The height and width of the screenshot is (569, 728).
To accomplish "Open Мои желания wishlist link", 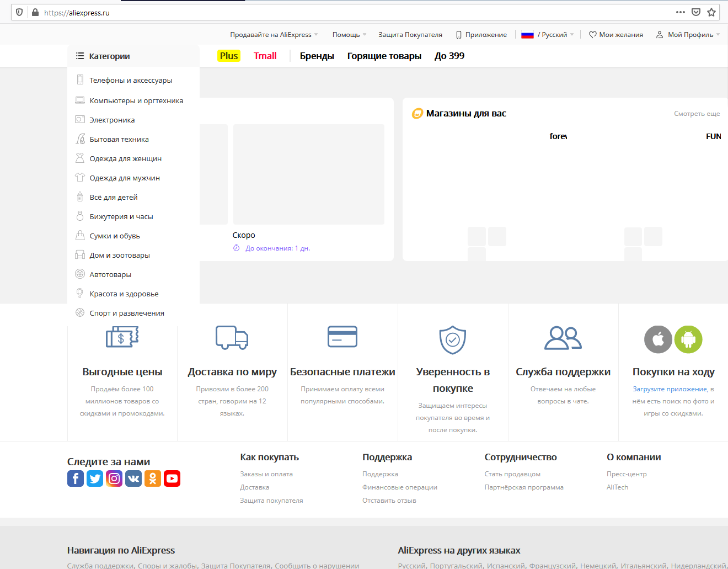I will [x=621, y=35].
